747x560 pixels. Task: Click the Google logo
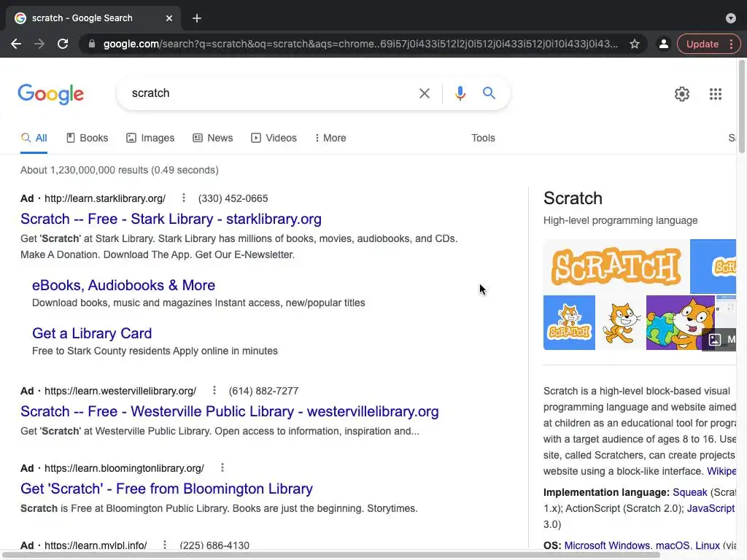point(50,94)
